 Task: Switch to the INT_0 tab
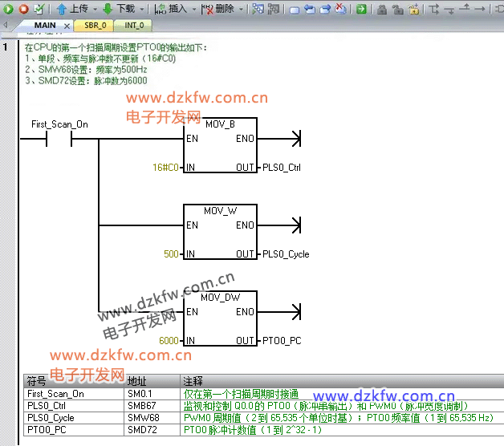(x=134, y=26)
